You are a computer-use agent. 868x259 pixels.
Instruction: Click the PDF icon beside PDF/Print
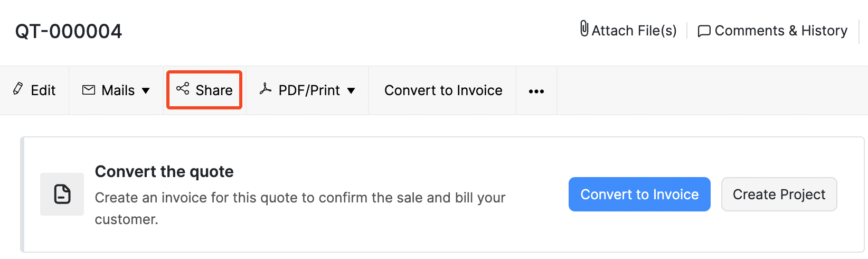point(265,89)
